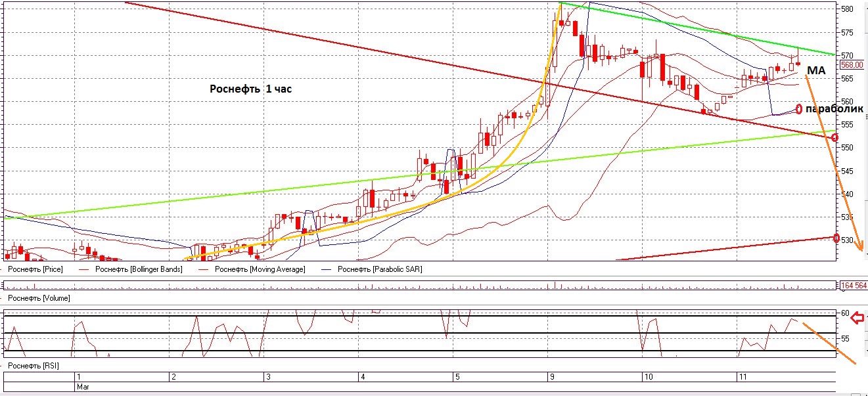Click the 555 price axis label

[847, 125]
